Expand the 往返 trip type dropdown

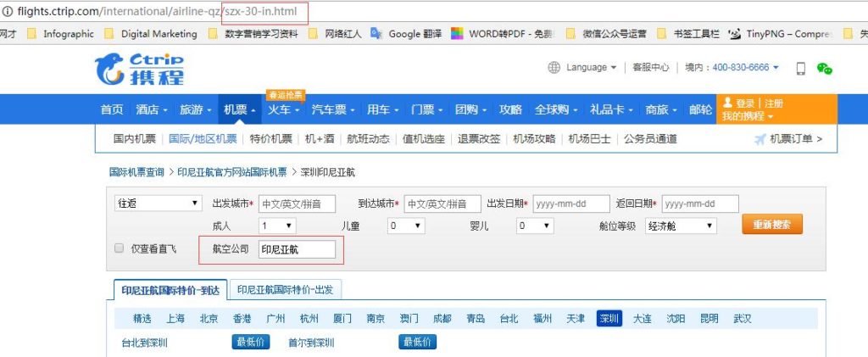pyautogui.click(x=159, y=204)
